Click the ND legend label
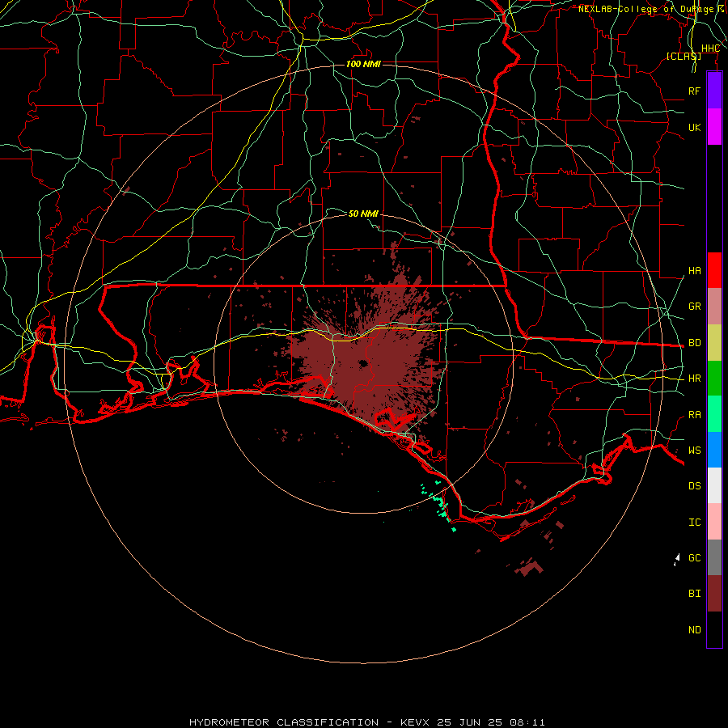The image size is (728, 728). [x=694, y=630]
